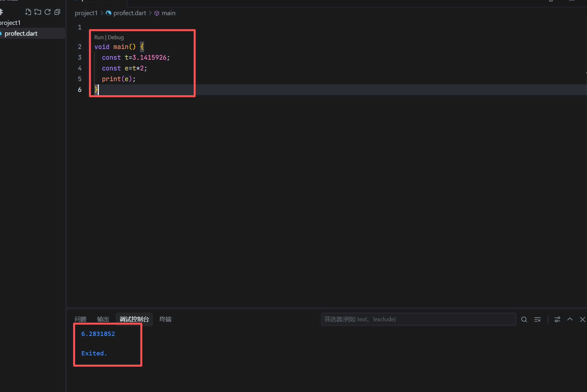Screen dimensions: 587x392
Task: Click the Debug code lens above main
Action: 116,37
